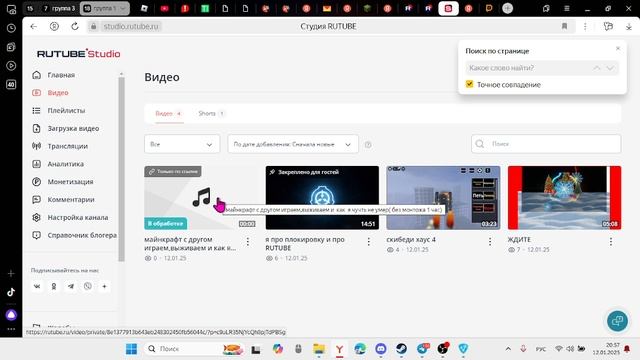Viewport: 640px width, 360px height.
Task: Click the sorting help question icon
Action: tap(368, 145)
